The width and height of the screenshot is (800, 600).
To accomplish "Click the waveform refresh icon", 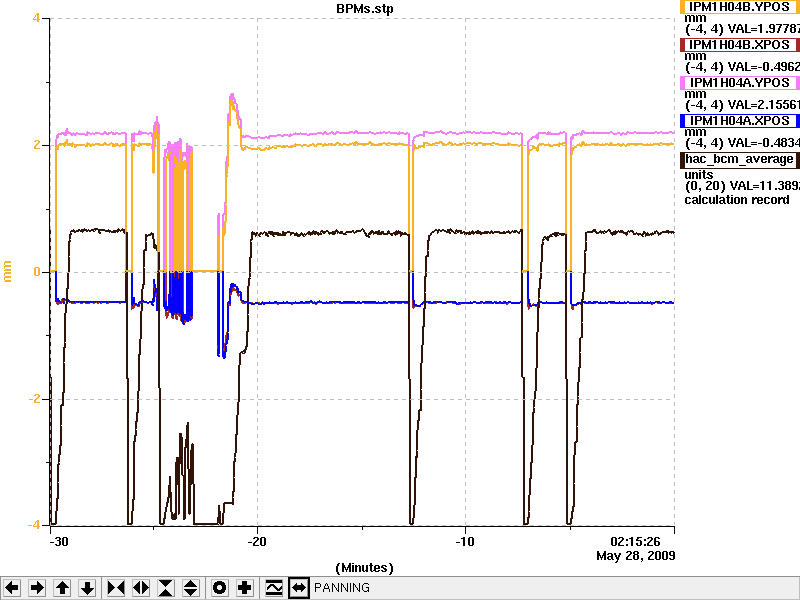I will point(274,588).
